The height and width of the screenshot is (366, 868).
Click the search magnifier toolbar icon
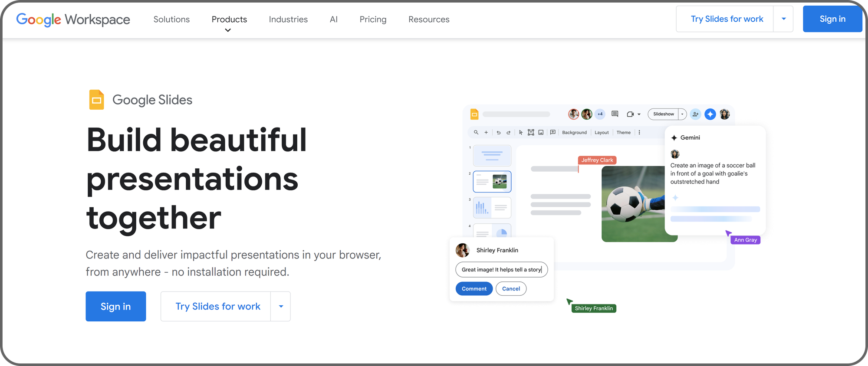[x=476, y=132]
